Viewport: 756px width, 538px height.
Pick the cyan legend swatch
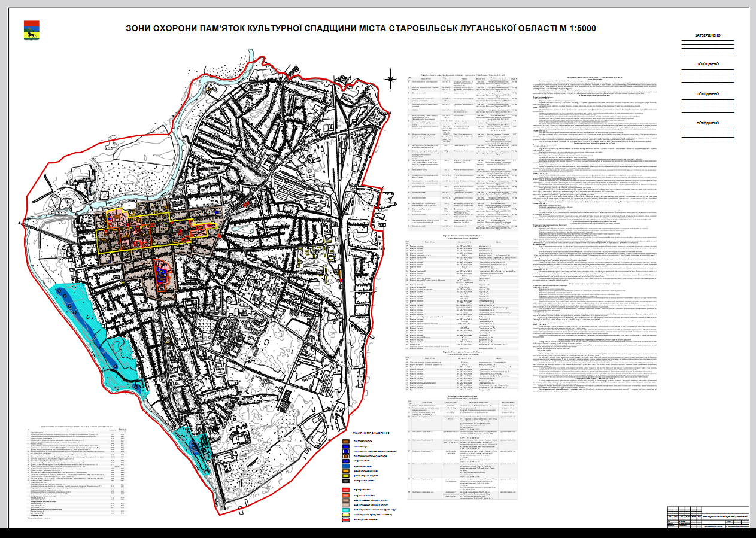[346, 510]
